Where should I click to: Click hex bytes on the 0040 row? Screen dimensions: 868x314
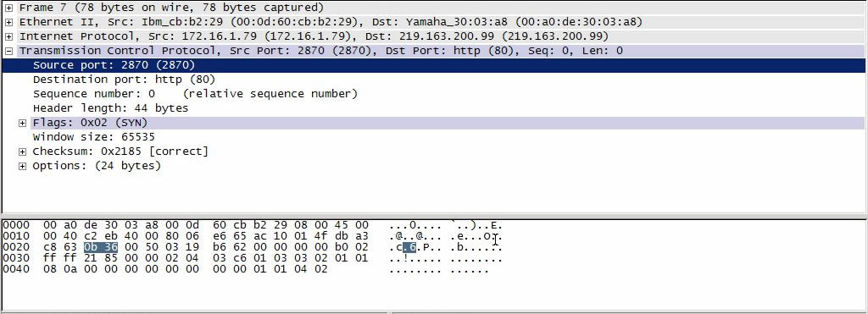tap(186, 269)
